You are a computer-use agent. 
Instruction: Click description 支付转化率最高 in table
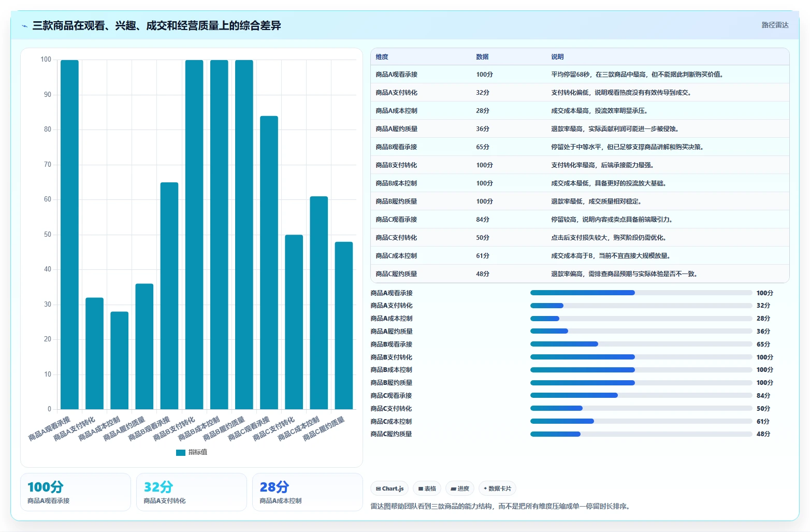(602, 165)
